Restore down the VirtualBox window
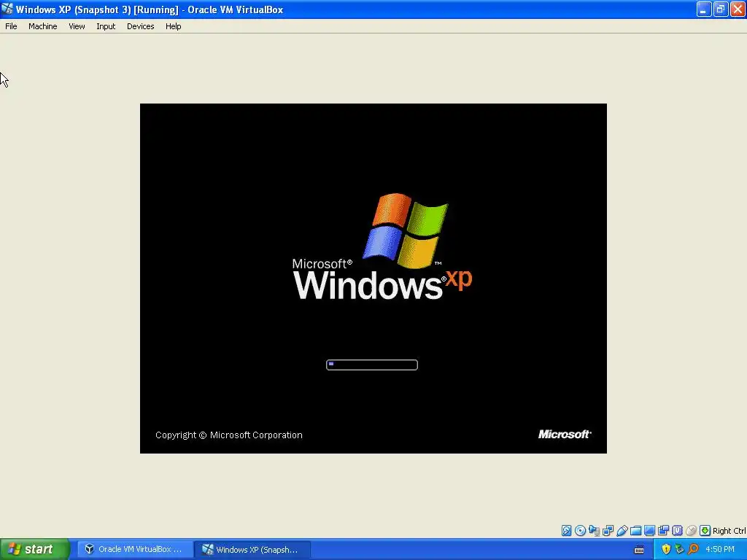747x560 pixels. [x=721, y=9]
